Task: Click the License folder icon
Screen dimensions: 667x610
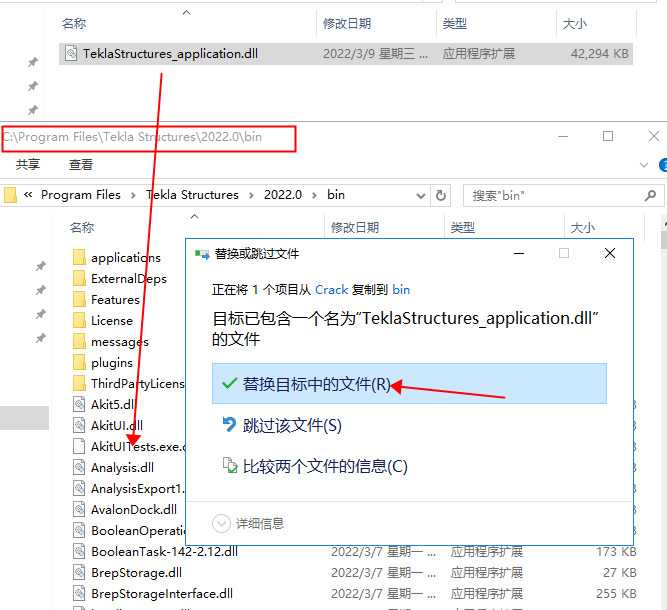Action: [79, 320]
